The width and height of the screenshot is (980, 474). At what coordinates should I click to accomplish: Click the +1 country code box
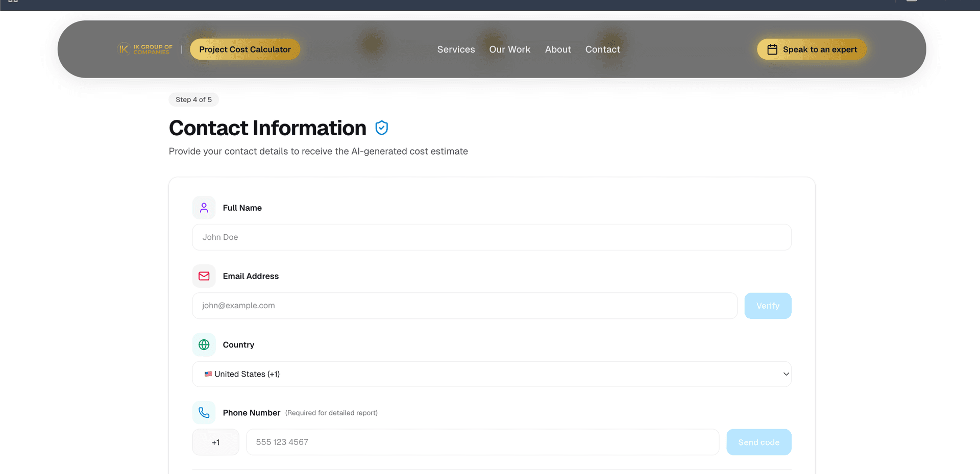tap(215, 442)
